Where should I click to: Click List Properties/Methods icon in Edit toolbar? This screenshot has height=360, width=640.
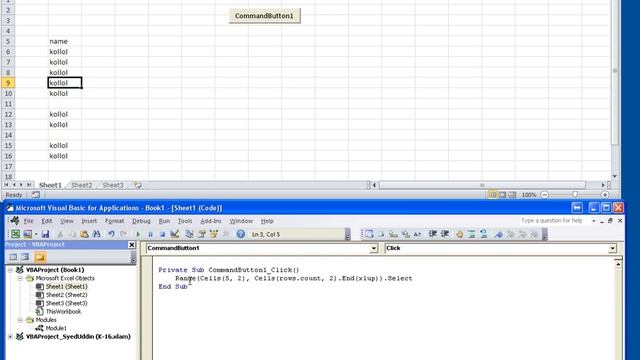[x=369, y=234]
